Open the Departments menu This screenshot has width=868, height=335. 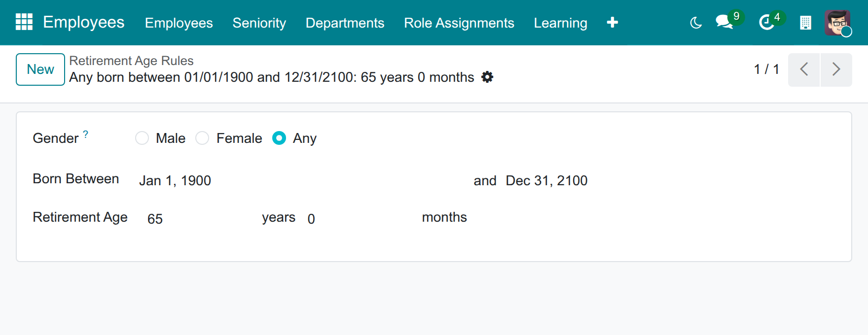point(345,23)
